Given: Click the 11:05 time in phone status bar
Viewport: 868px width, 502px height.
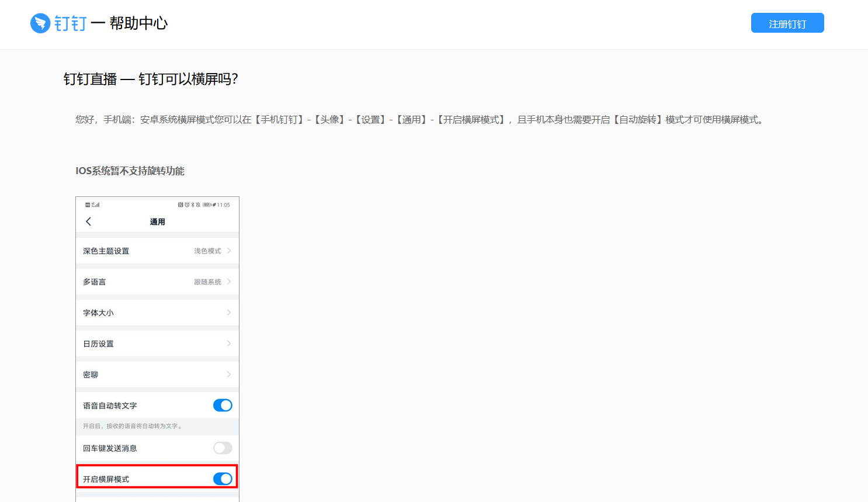Looking at the screenshot, I should pos(223,205).
